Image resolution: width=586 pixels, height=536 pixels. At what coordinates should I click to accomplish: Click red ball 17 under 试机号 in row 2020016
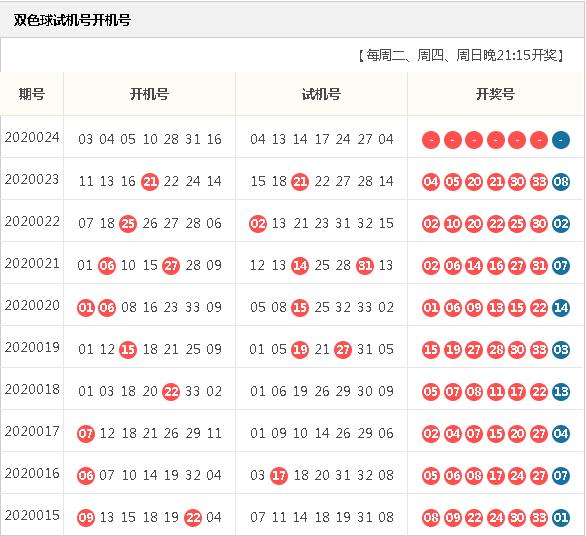pos(279,476)
